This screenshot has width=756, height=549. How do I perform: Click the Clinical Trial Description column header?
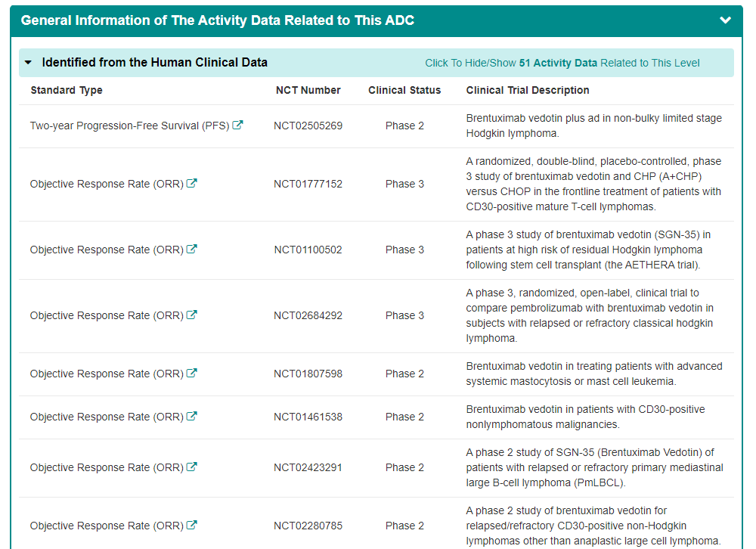pyautogui.click(x=528, y=90)
